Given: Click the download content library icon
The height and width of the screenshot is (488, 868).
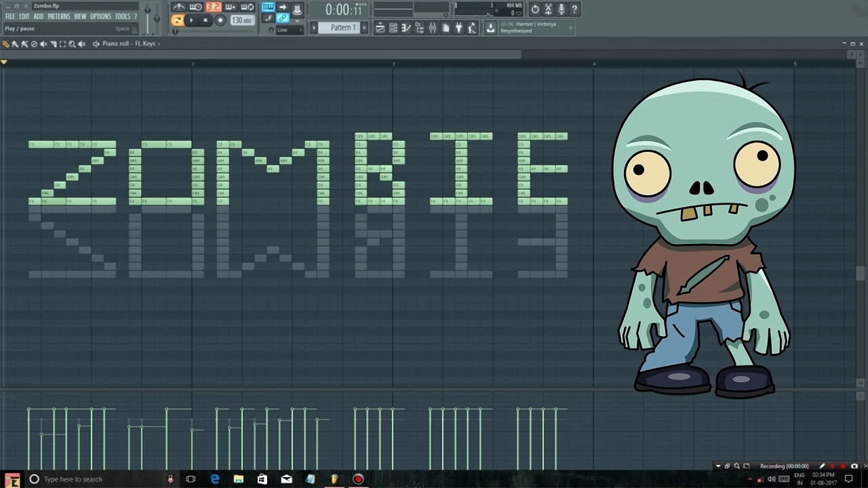Looking at the screenshot, I should pyautogui.click(x=490, y=28).
